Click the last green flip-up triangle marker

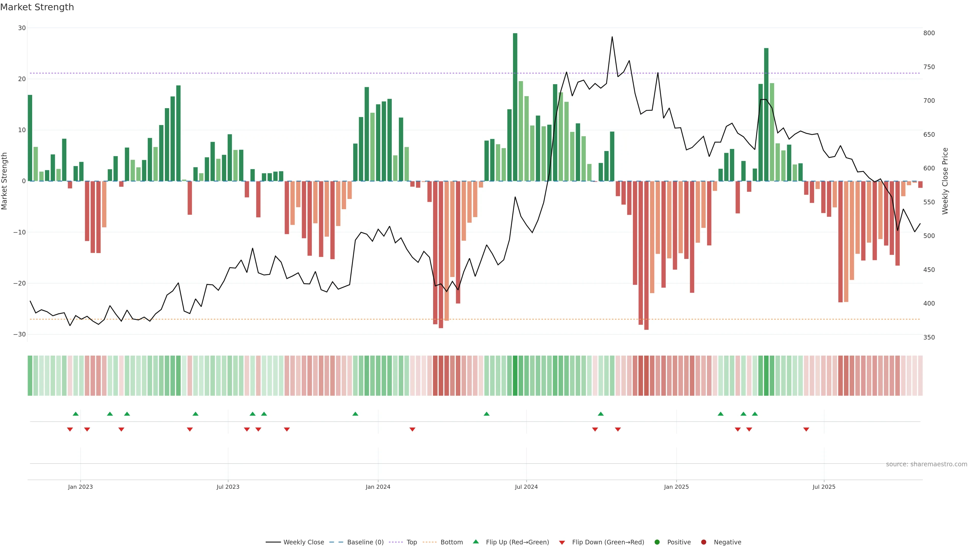(755, 414)
